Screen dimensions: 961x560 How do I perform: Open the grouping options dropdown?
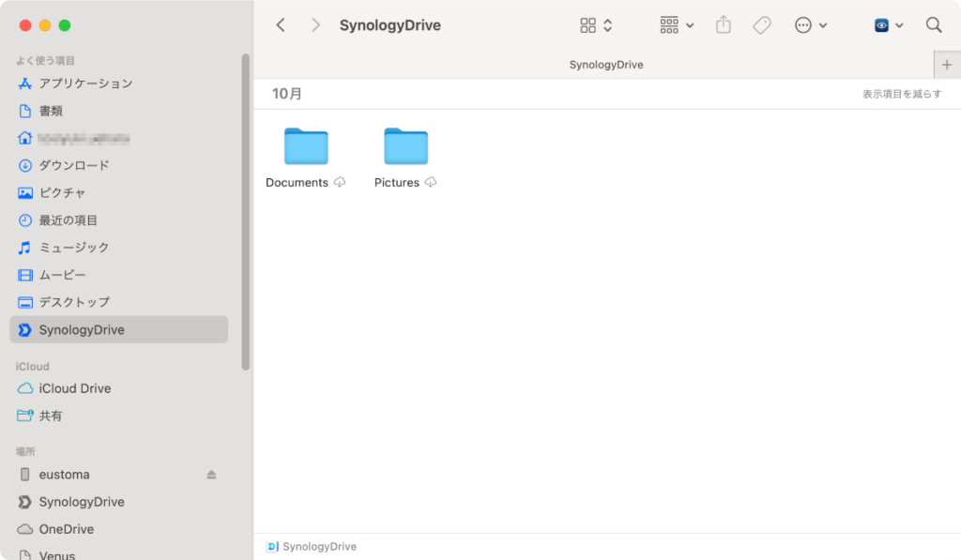pyautogui.click(x=677, y=25)
